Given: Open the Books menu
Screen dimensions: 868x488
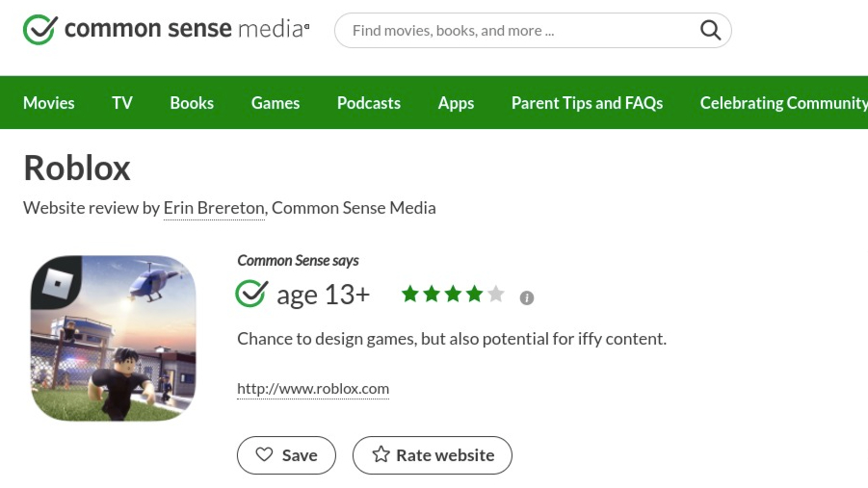Looking at the screenshot, I should (x=192, y=103).
